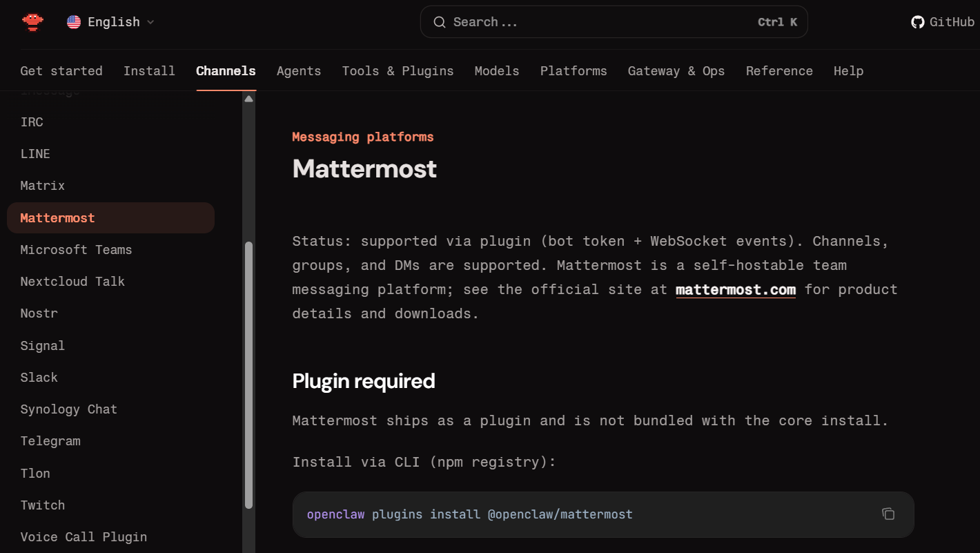Click the US flag language icon
Image resolution: width=980 pixels, height=553 pixels.
[x=74, y=22]
